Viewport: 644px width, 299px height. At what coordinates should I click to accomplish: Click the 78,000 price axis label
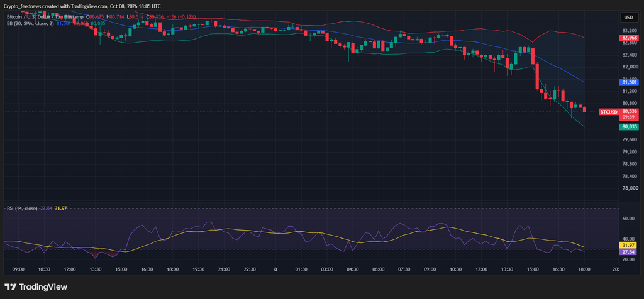click(630, 188)
